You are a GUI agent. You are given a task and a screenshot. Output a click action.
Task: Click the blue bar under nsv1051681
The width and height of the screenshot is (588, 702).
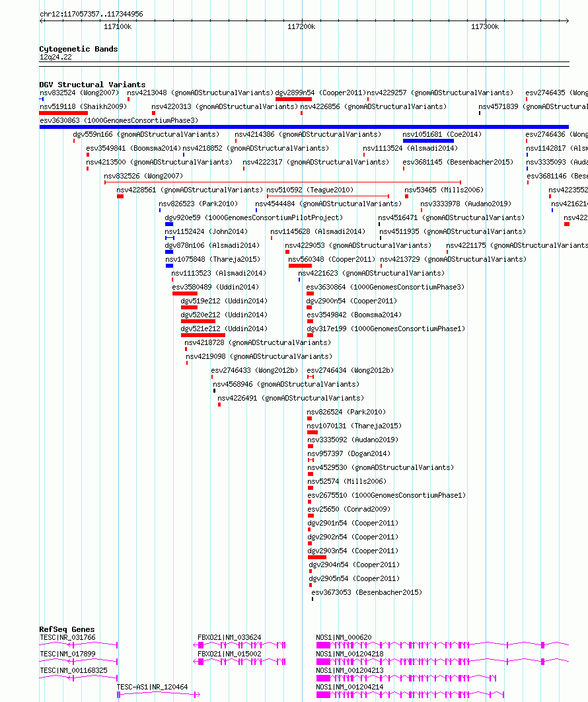pos(428,141)
